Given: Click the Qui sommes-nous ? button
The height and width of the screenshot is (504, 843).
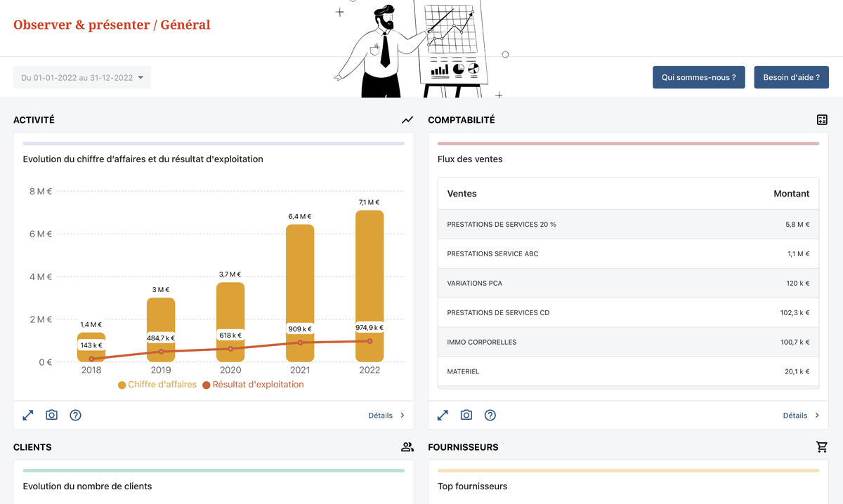Looking at the screenshot, I should point(698,77).
